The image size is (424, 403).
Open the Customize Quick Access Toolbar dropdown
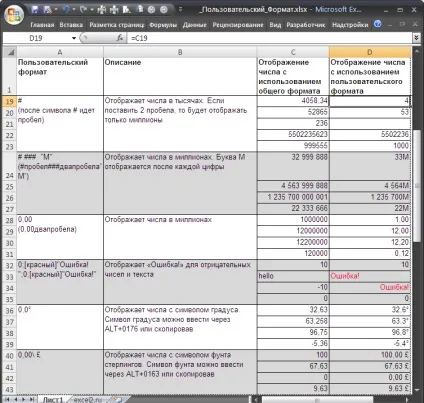pyautogui.click(x=180, y=10)
